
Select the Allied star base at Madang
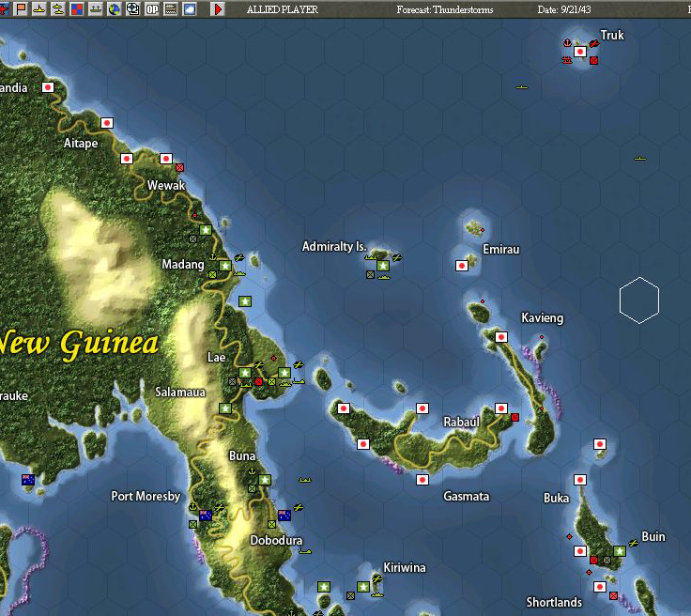pos(225,266)
